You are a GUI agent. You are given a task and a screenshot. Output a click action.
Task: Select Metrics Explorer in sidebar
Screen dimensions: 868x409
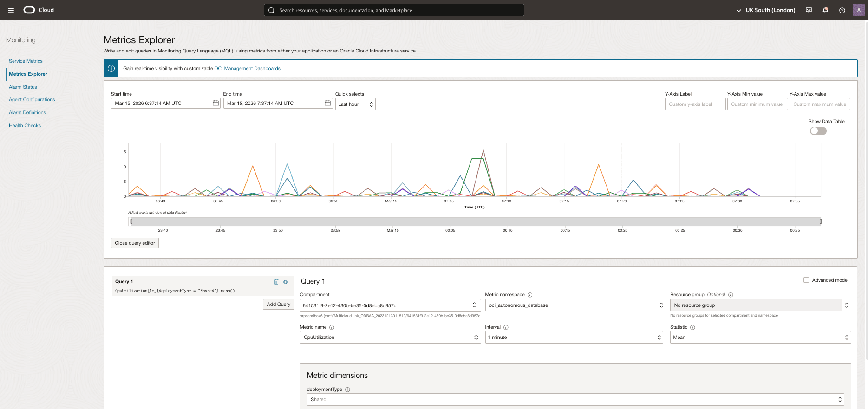(28, 74)
